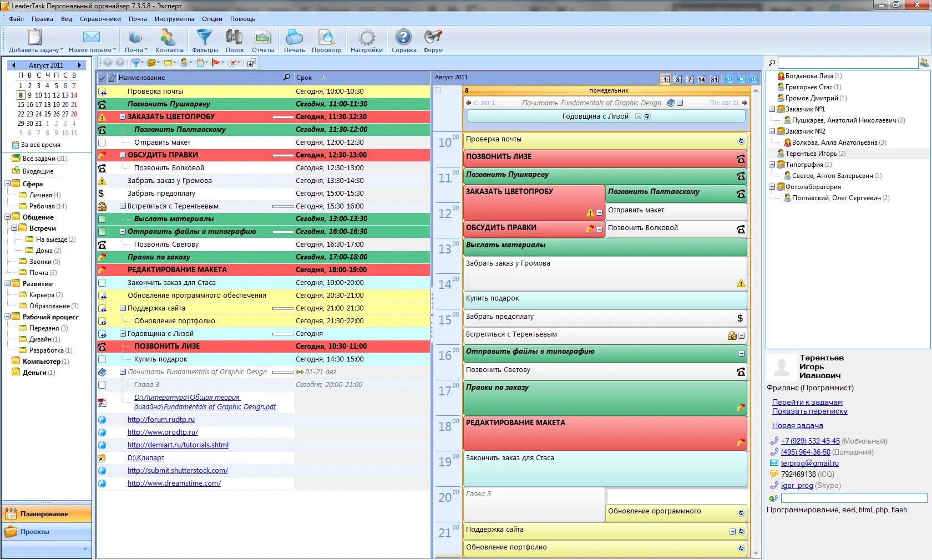Select Личная category in tree

[x=41, y=195]
